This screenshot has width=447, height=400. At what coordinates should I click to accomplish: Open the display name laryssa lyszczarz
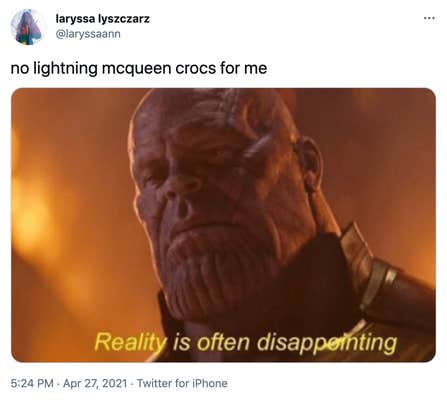point(102,19)
